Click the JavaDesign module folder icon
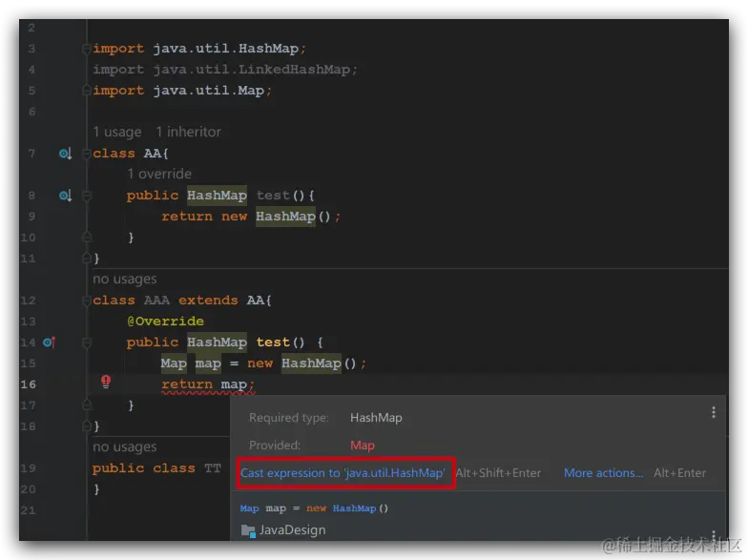 coord(248,530)
